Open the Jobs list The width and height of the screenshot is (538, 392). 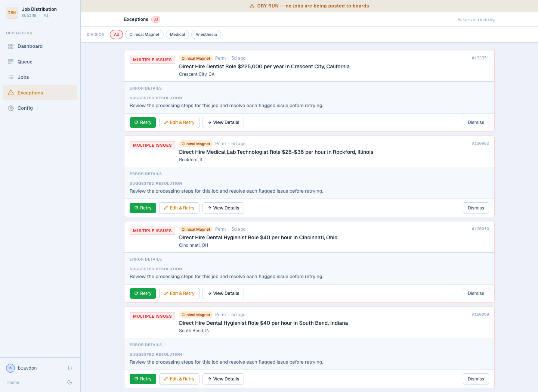[40, 77]
